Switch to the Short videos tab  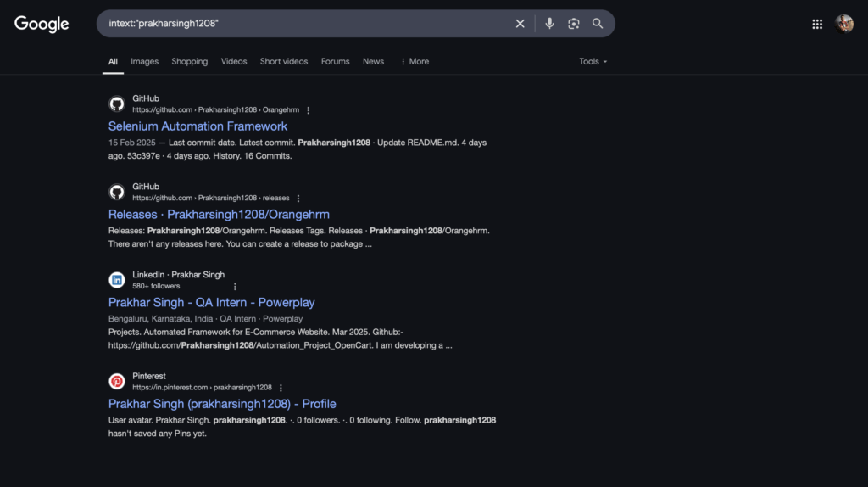284,61
